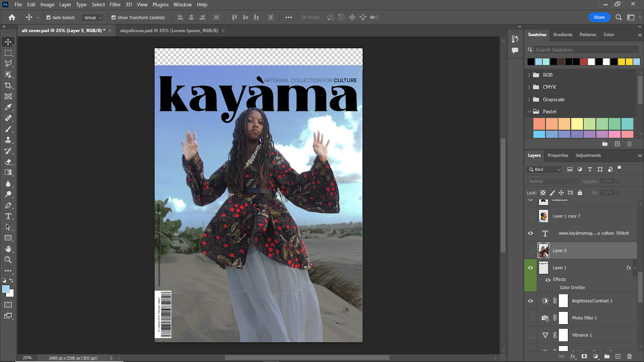The width and height of the screenshot is (644, 362).
Task: Click the more options ellipsis in options bar
Action: click(x=289, y=17)
